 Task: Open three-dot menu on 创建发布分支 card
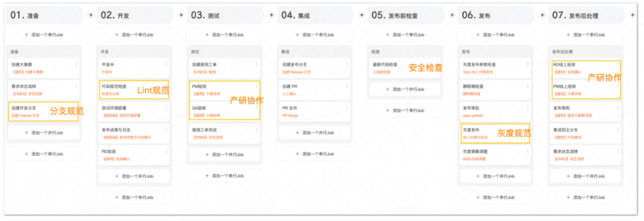coord(347,64)
